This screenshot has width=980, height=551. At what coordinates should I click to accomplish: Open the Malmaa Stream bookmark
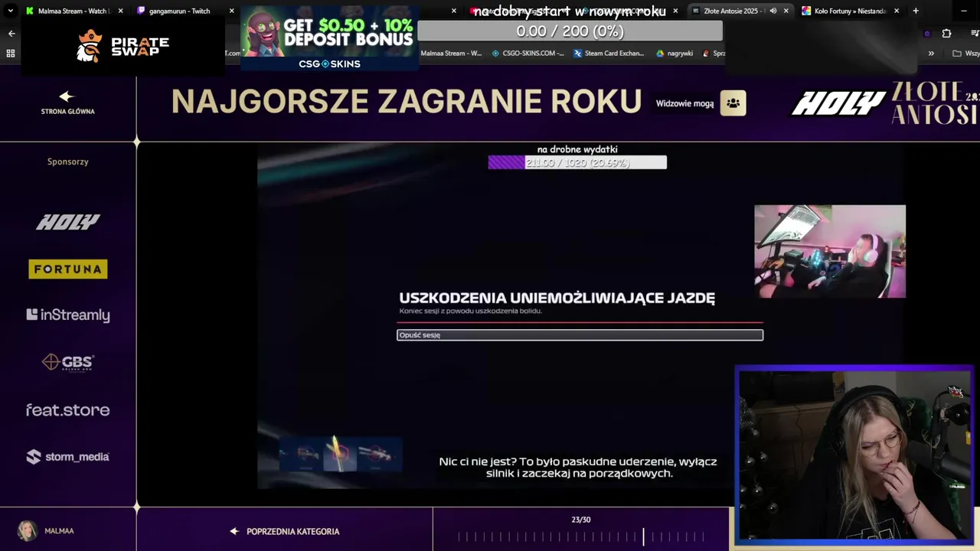(x=451, y=54)
